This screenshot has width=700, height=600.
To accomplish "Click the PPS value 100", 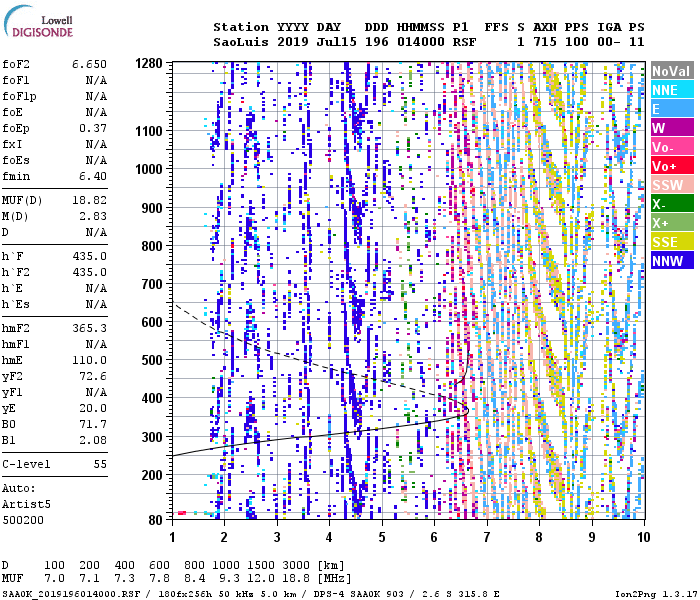I will pyautogui.click(x=577, y=42).
